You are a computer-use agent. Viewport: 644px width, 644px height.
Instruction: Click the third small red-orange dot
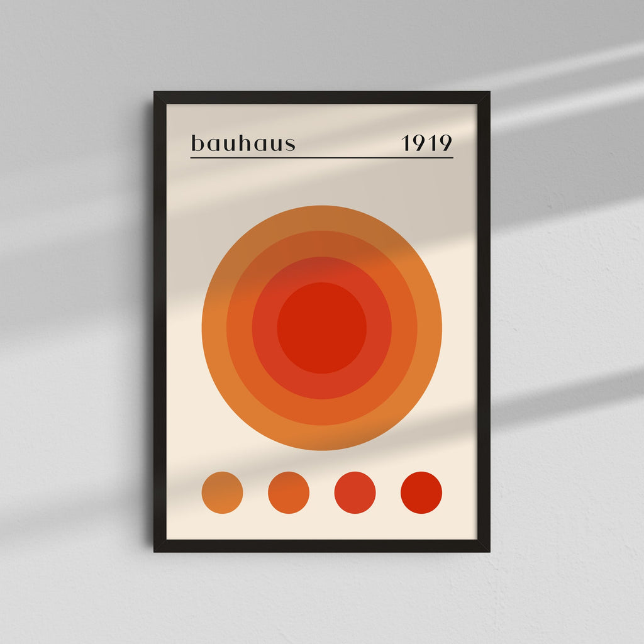point(355,494)
